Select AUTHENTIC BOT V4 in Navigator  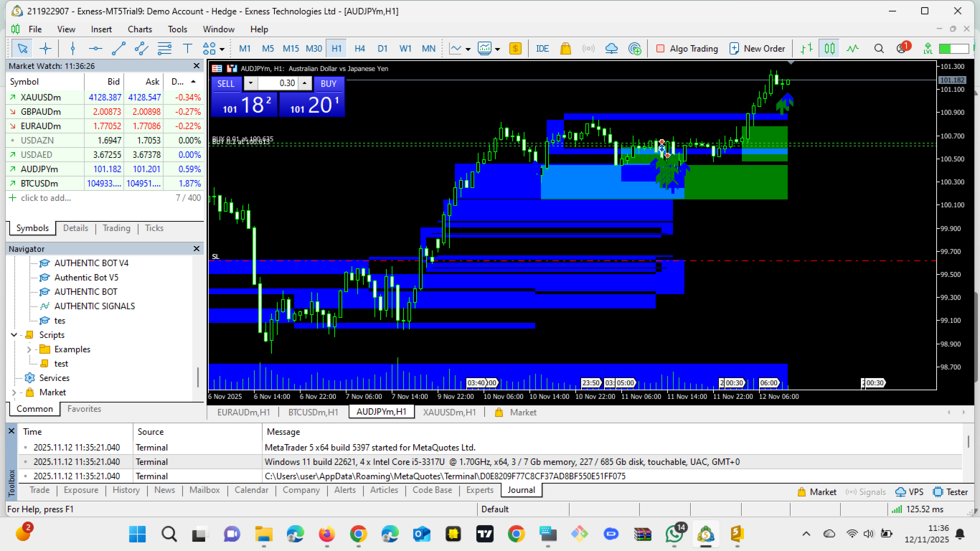[91, 263]
